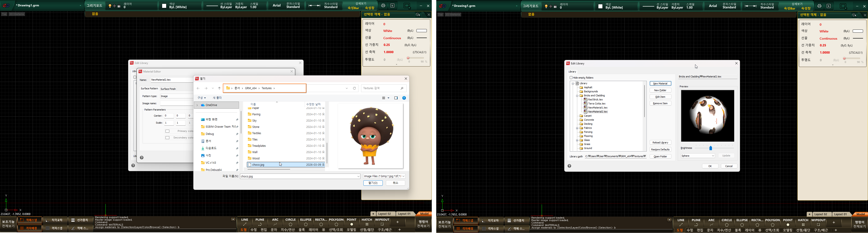This screenshot has width=868, height=233.
Task: Click 열기(O) to open choco.jpg
Action: (373, 183)
